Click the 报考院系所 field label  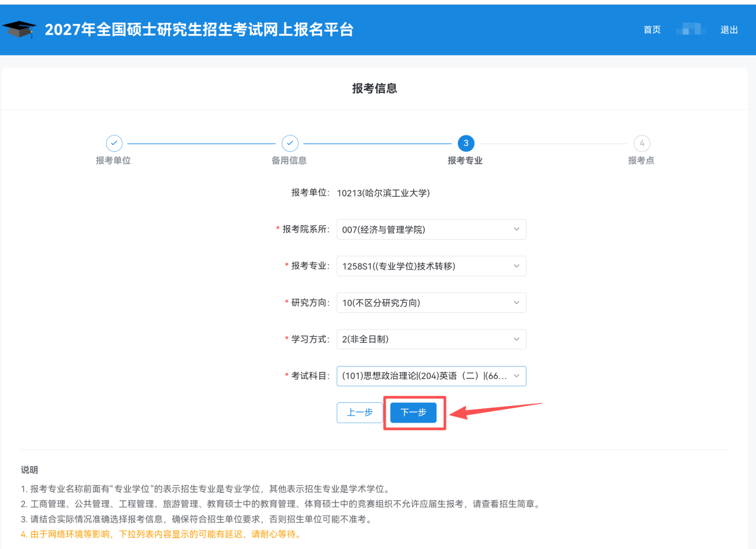[x=306, y=229]
